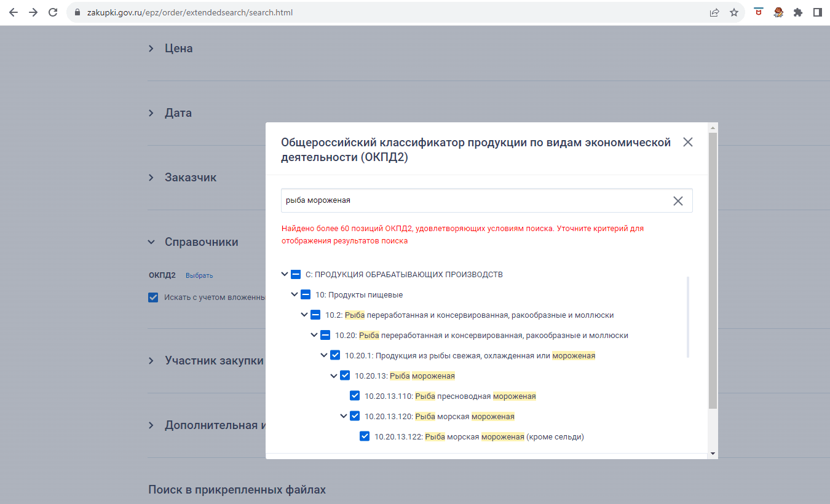Viewport: 830px width, 504px height.
Task: Click the dialog scrollbar down arrow
Action: pos(713,454)
